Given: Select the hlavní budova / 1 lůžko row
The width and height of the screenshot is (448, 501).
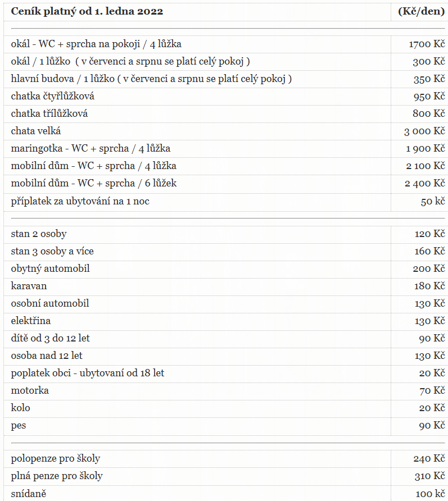Looking at the screenshot, I should 226,79.
